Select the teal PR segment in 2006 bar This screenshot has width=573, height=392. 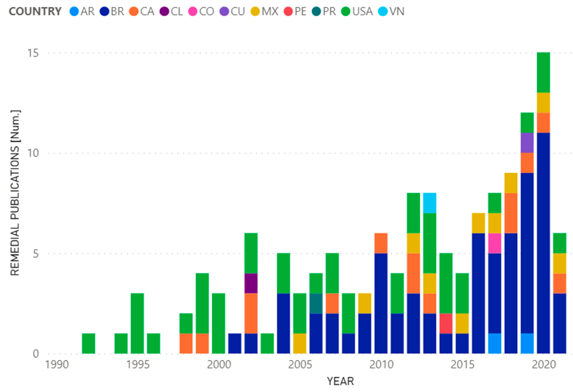pyautogui.click(x=316, y=303)
